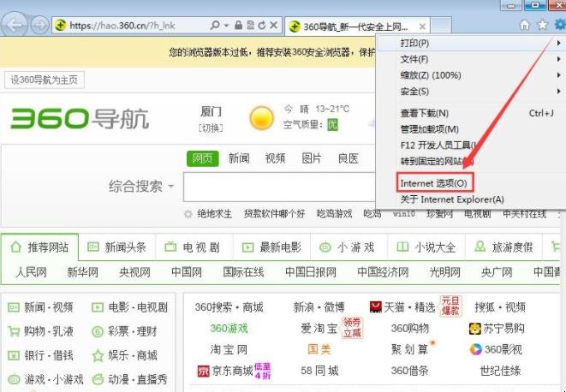Screen dimensions: 566x392
Task: Click the 娱乐·商城 star icon
Action: tap(98, 355)
